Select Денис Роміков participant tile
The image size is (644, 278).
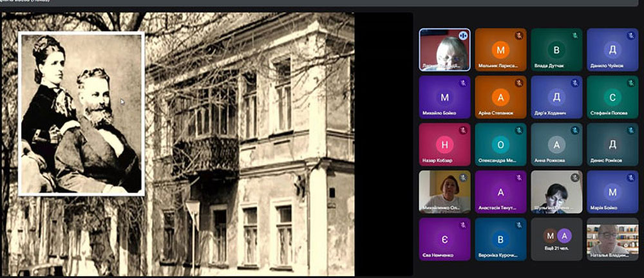pyautogui.click(x=612, y=145)
